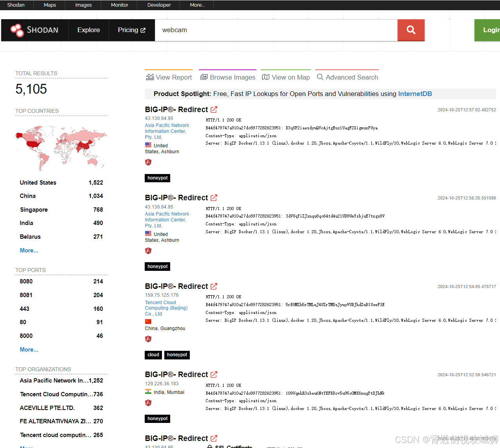The height and width of the screenshot is (448, 500).
Task: Click the red search magnifier button
Action: pyautogui.click(x=411, y=30)
